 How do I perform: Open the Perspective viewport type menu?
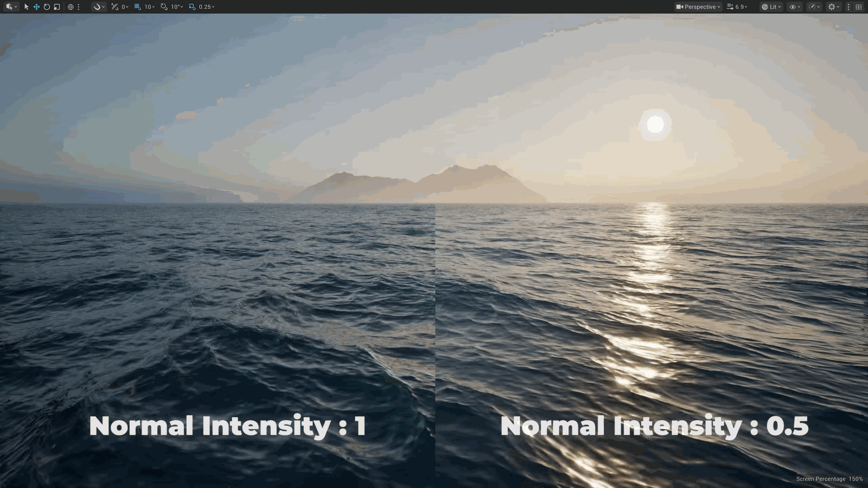pyautogui.click(x=698, y=7)
